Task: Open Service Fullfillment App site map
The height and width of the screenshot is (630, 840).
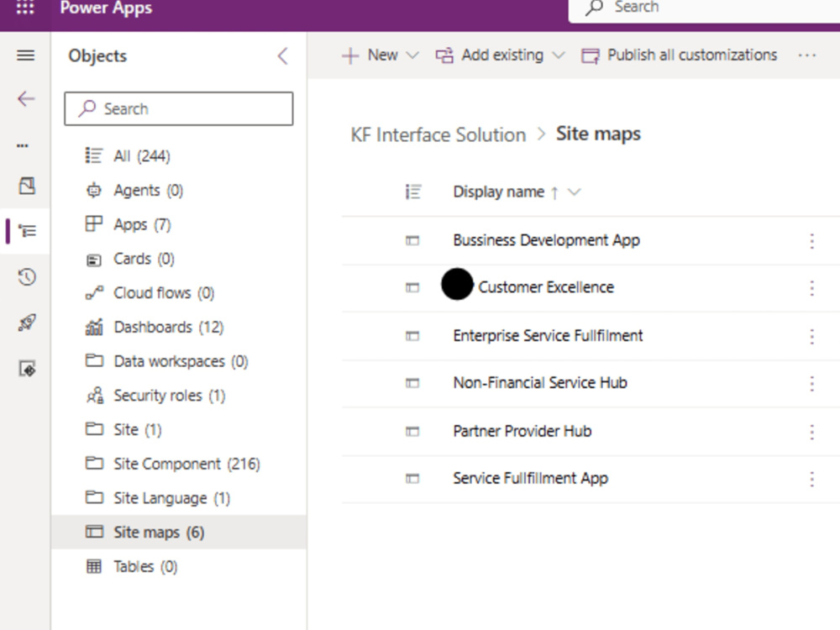Action: 530,478
